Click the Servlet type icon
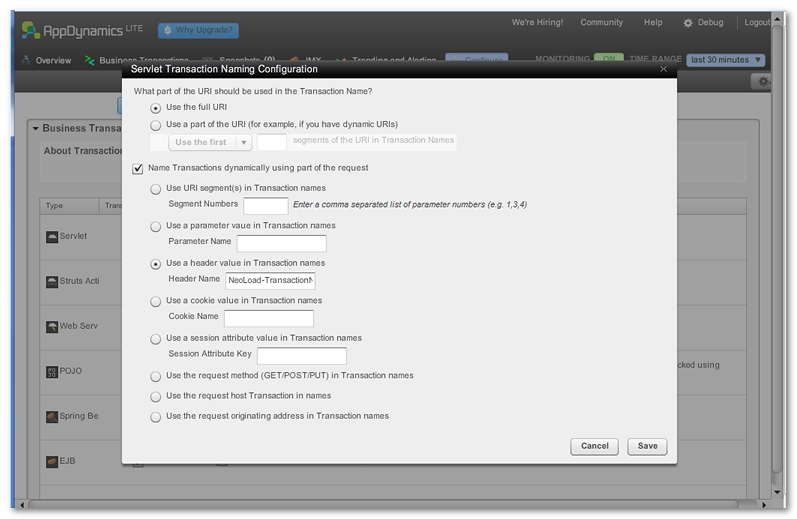Viewport: 797px width, 519px height. click(52, 236)
